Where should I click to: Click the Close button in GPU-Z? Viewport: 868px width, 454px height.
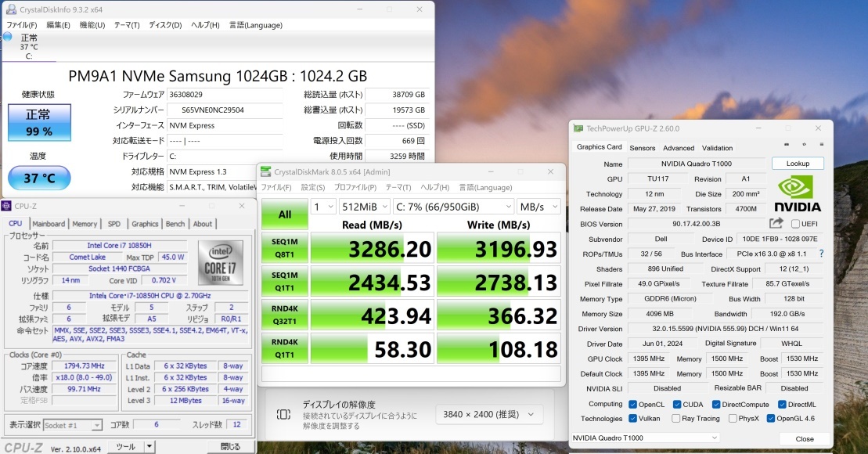(805, 438)
